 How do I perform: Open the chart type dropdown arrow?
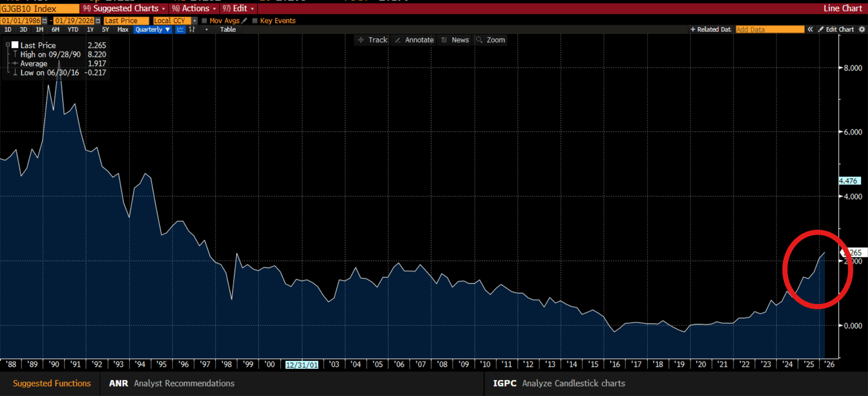pyautogui.click(x=206, y=29)
